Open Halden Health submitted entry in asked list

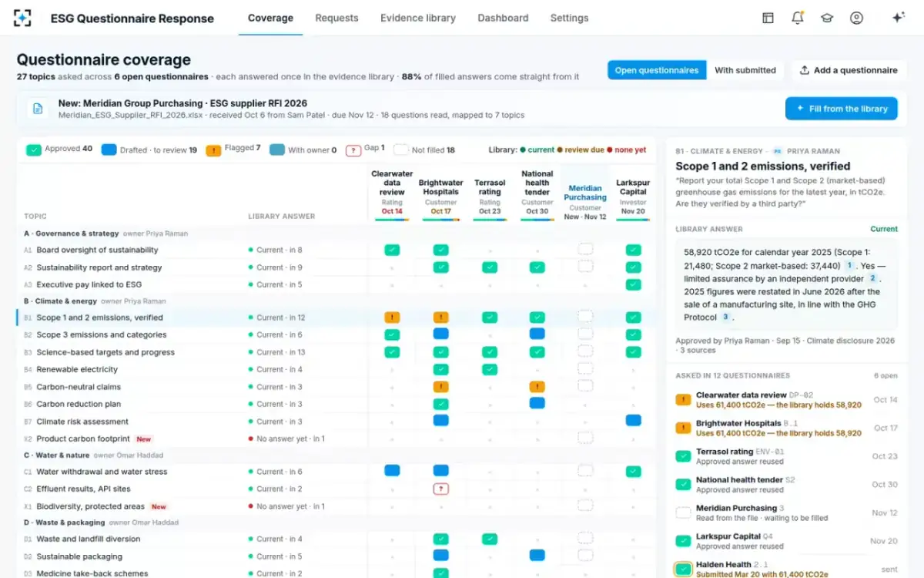[786, 570]
